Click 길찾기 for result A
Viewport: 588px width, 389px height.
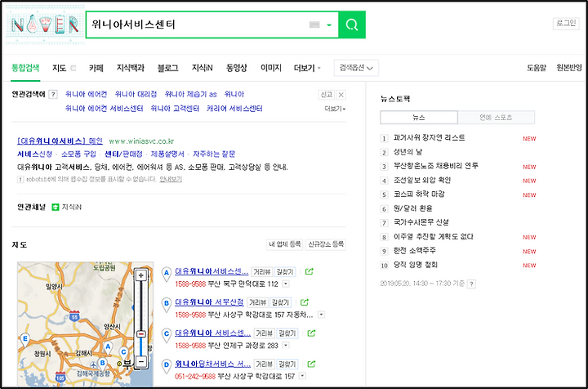(x=284, y=271)
